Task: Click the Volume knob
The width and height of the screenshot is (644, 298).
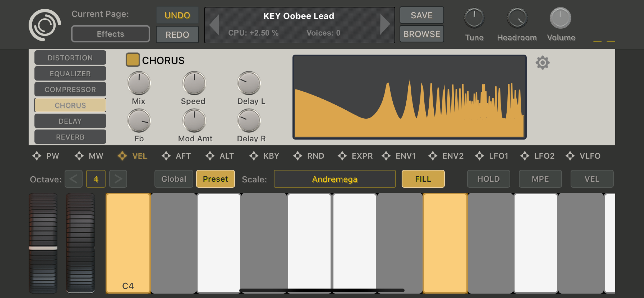Action: tap(560, 18)
